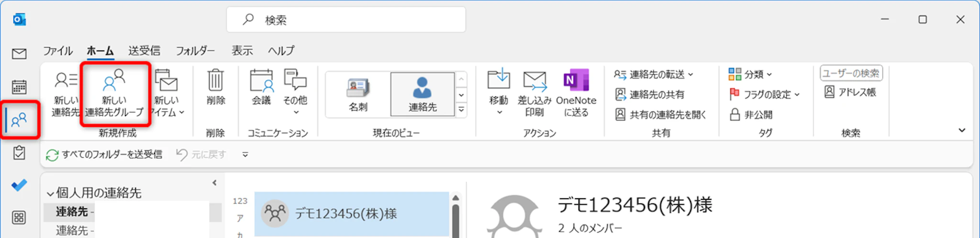The height and width of the screenshot is (238, 980).
Task: Toggle 非公開 private lock
Action: [x=751, y=115]
